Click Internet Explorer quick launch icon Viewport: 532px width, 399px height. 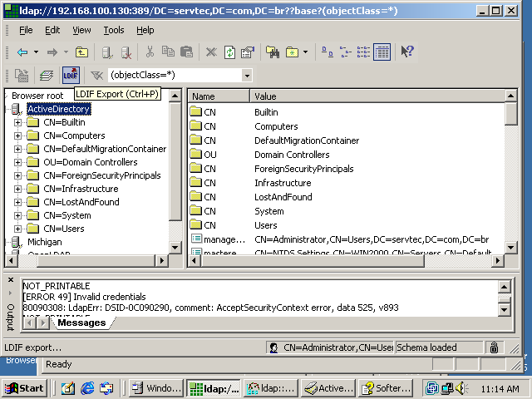click(87, 388)
